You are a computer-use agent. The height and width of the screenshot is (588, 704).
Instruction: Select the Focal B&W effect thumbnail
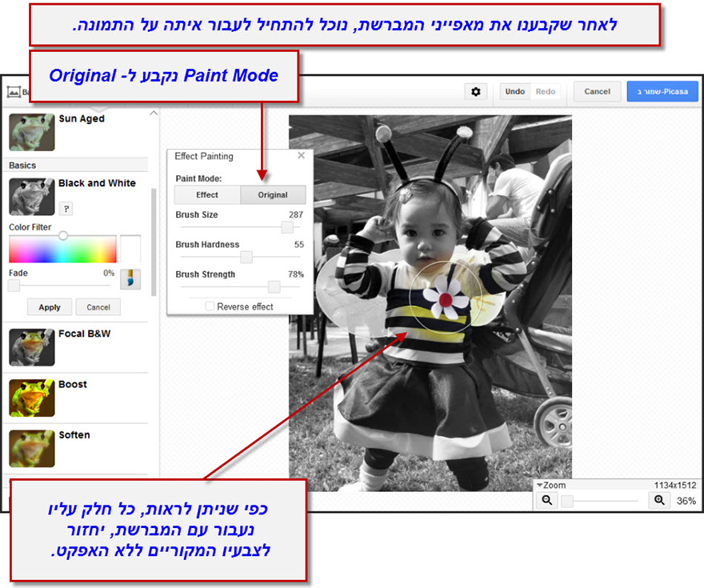click(x=32, y=346)
